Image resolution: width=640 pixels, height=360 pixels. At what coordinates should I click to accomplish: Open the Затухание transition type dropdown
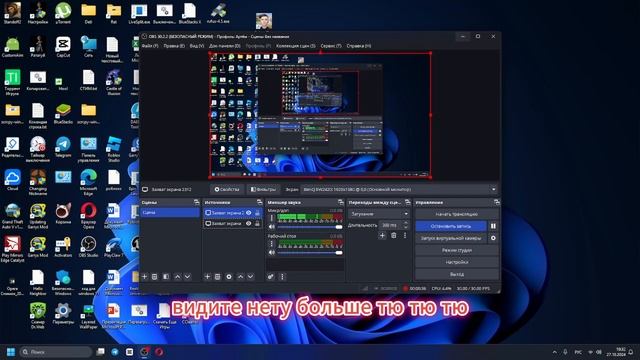[x=379, y=213]
